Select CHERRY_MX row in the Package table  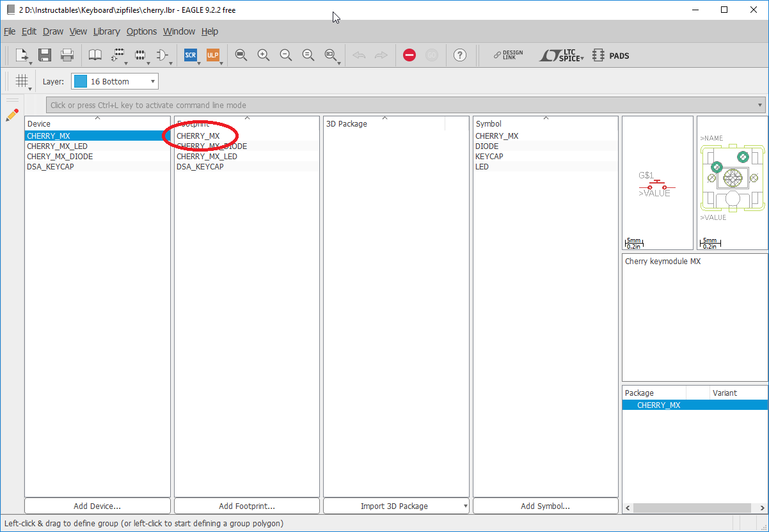point(695,405)
